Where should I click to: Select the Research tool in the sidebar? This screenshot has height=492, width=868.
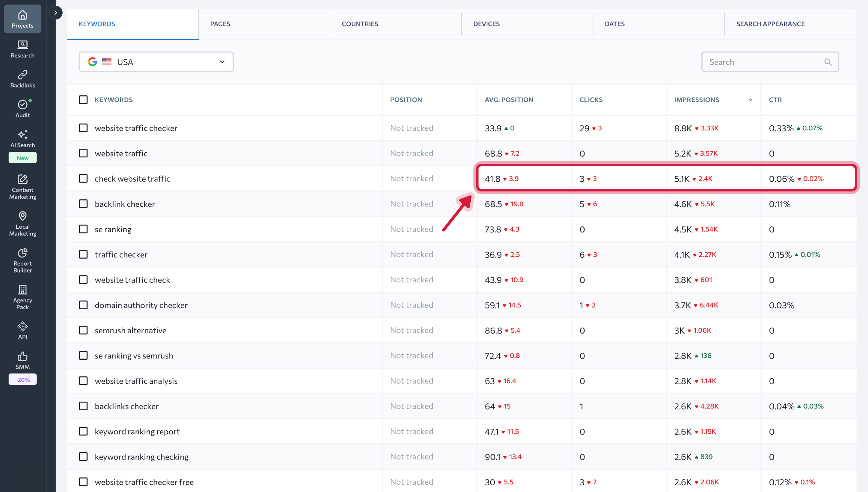[22, 49]
